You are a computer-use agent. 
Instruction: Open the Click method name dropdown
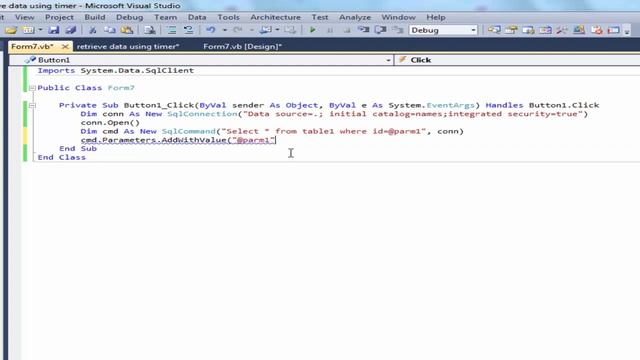pyautogui.click(x=518, y=60)
